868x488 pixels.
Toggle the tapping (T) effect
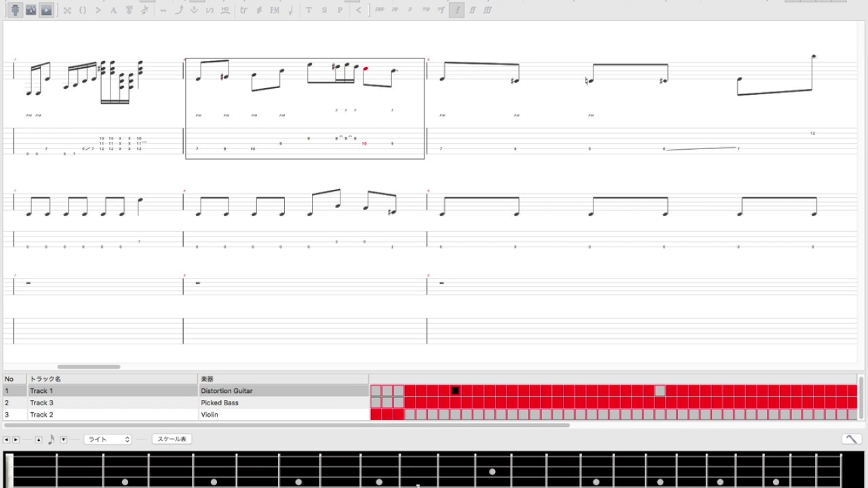coord(309,10)
